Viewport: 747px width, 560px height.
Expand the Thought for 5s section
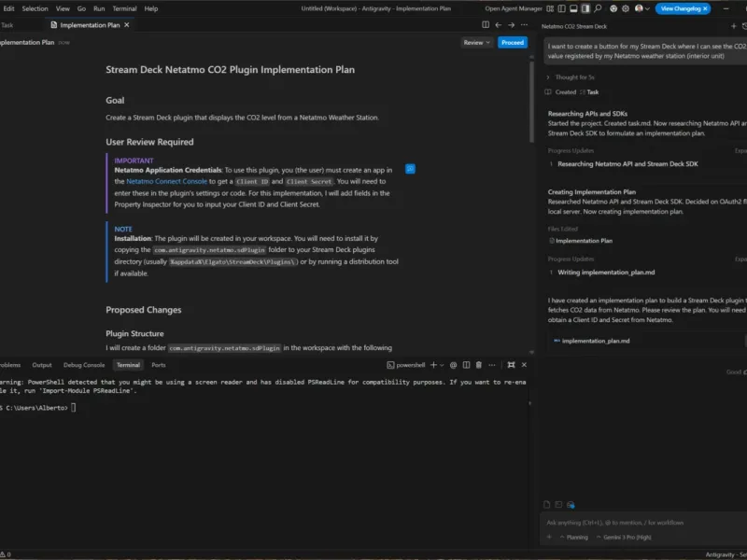[x=571, y=77]
